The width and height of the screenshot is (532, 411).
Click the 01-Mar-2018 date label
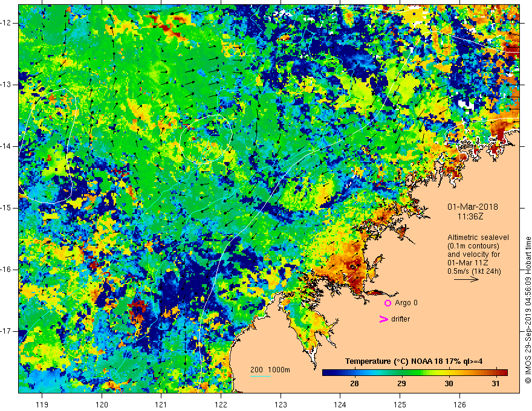(473, 207)
